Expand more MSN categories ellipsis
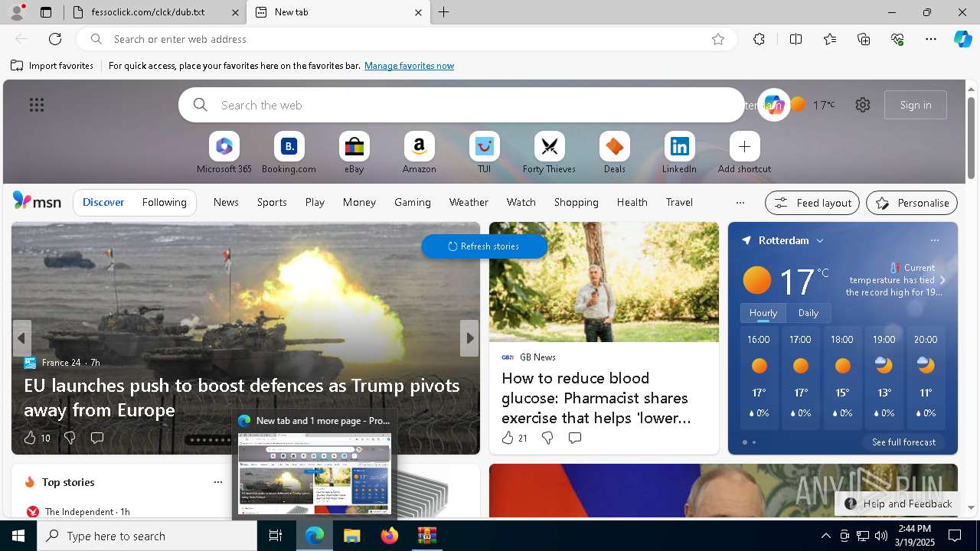 [x=740, y=203]
